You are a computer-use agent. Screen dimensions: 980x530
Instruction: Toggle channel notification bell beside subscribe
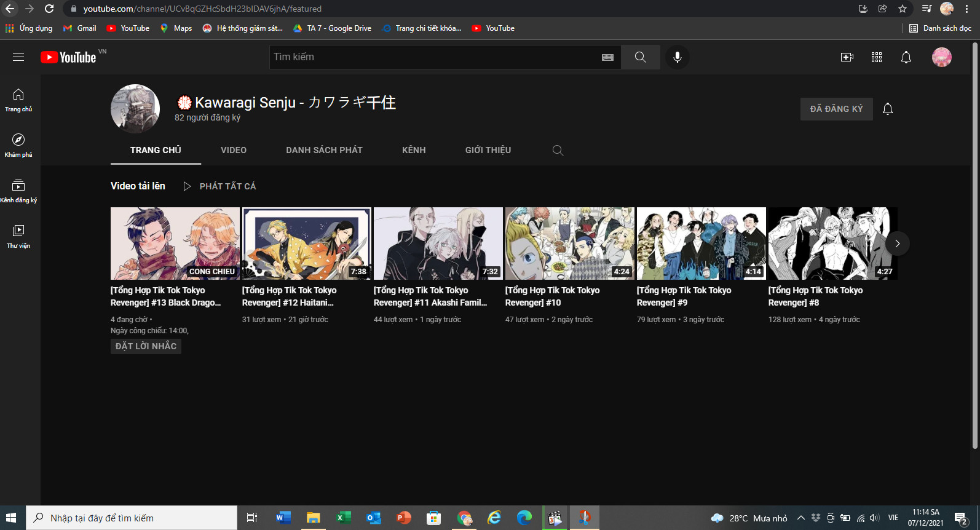click(887, 109)
